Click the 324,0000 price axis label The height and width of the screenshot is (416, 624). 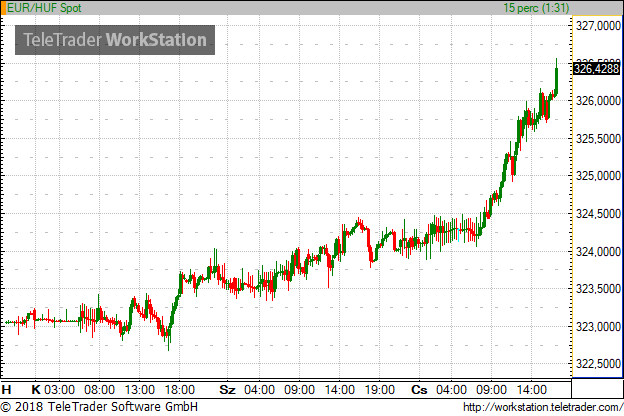click(x=598, y=252)
